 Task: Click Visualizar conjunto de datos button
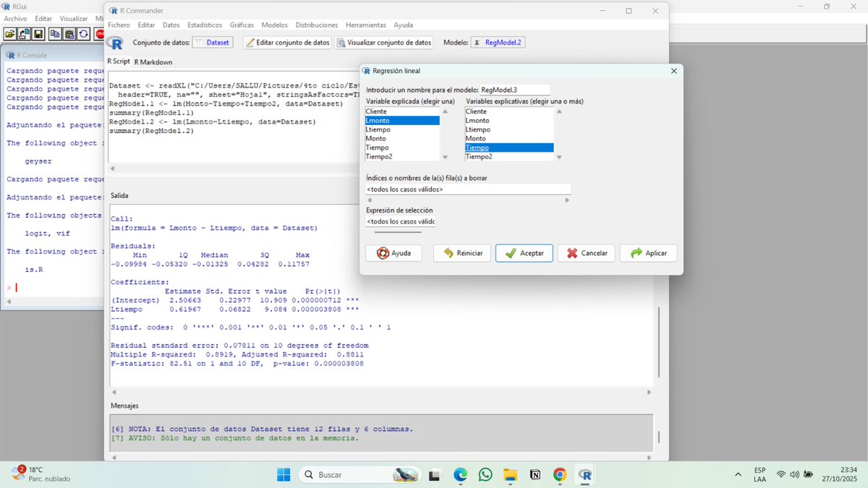pos(385,43)
